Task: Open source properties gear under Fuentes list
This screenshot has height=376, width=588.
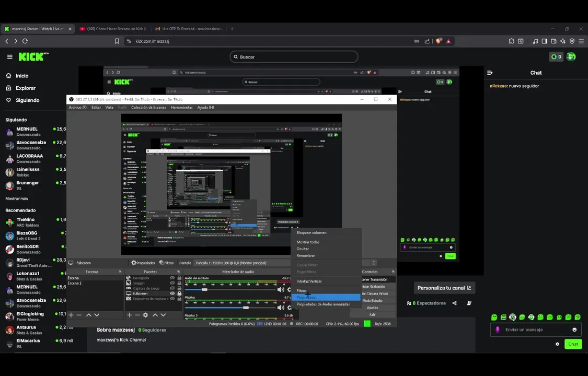Action: point(145,315)
